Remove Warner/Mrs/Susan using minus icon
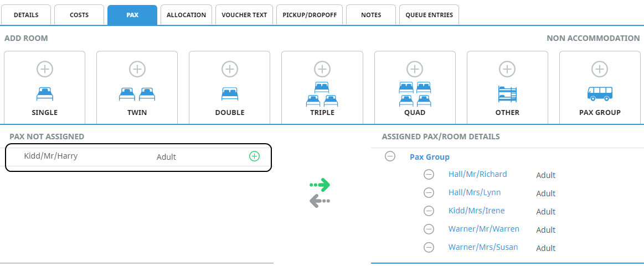The height and width of the screenshot is (267, 644). [429, 248]
